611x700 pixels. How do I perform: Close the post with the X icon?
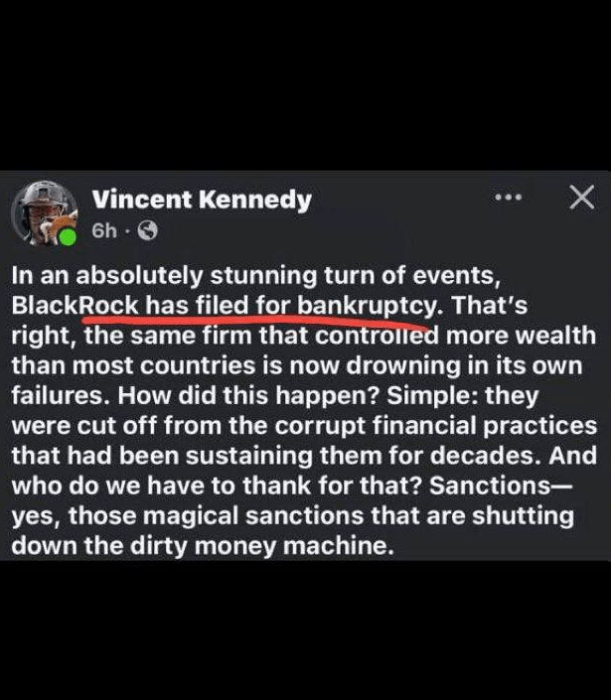(579, 199)
